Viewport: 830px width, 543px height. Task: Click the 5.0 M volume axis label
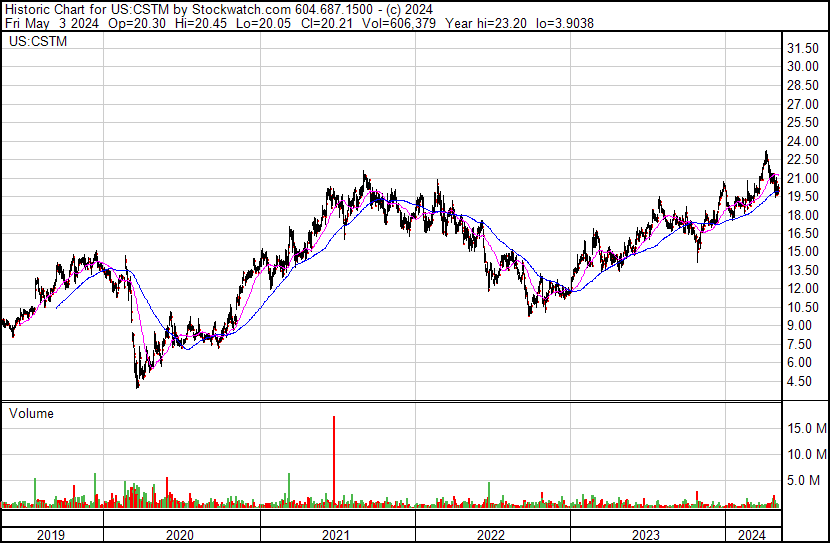[806, 480]
